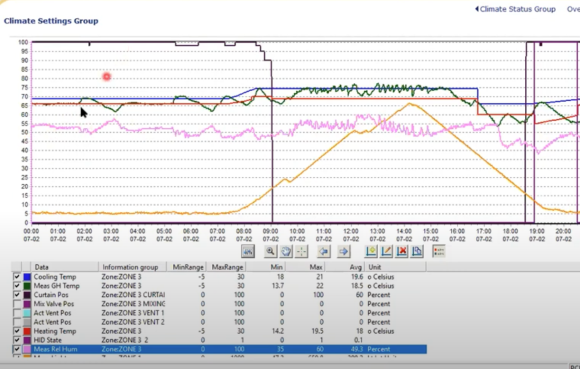Click the Climate Settings Group title
580x369 pixels.
pos(51,21)
